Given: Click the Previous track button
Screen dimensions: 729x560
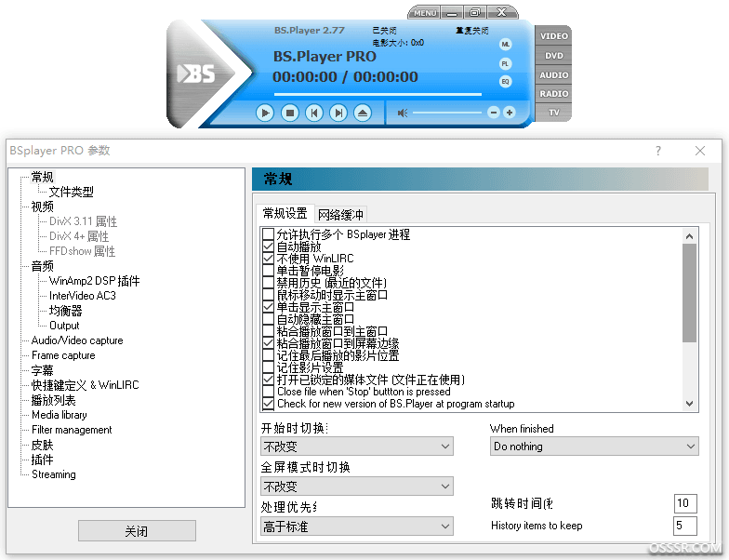Looking at the screenshot, I should (x=314, y=113).
